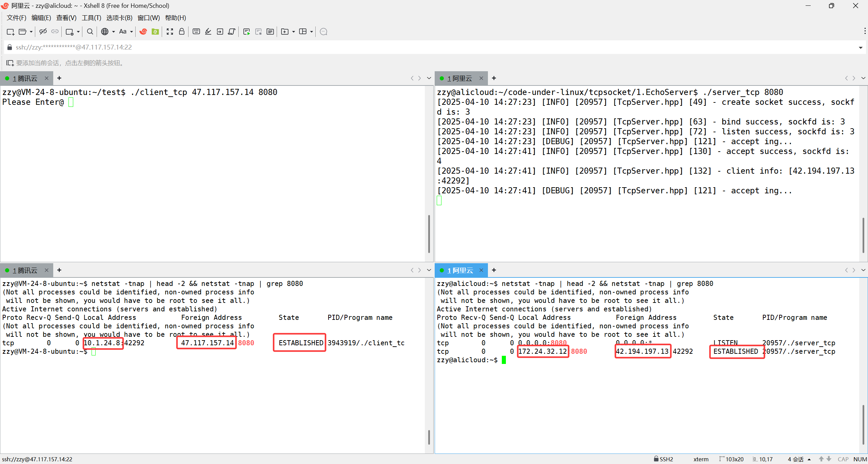Open the 选项卡(B) menu
Image resolution: width=868 pixels, height=464 pixels.
[119, 18]
